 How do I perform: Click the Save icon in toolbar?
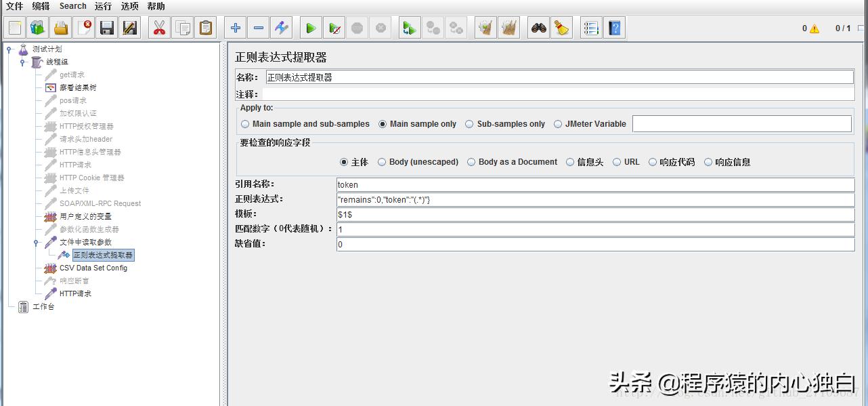106,28
